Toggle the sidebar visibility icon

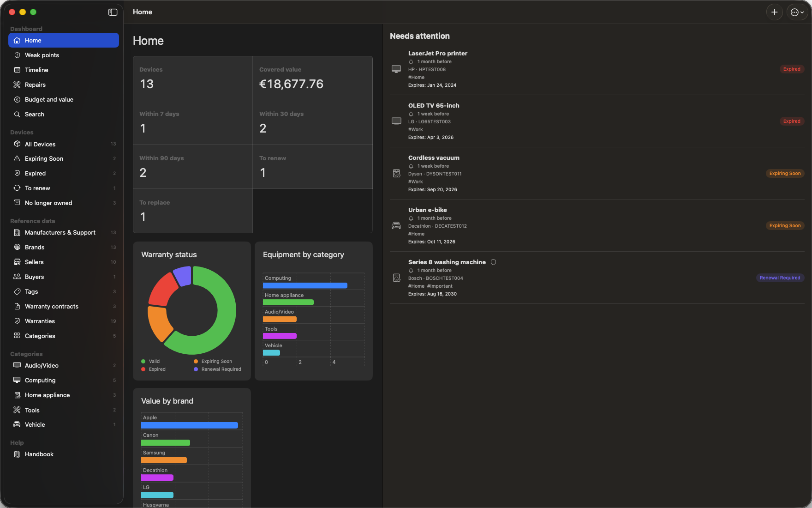[113, 12]
